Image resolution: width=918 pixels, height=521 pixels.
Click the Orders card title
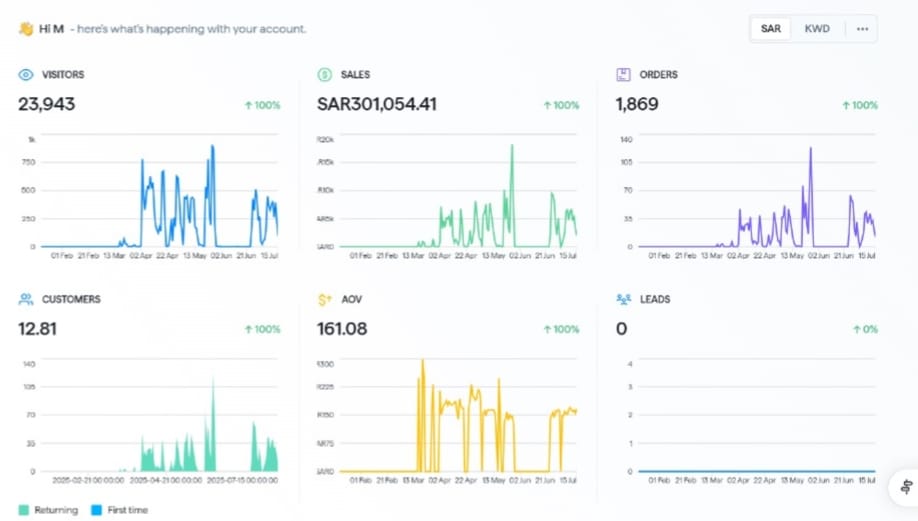click(658, 75)
